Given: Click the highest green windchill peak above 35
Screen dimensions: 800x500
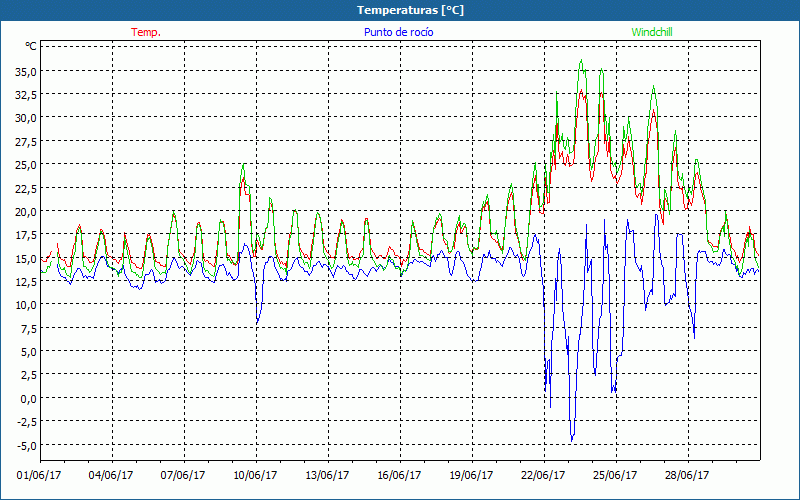Looking at the screenshot, I should (x=581, y=61).
